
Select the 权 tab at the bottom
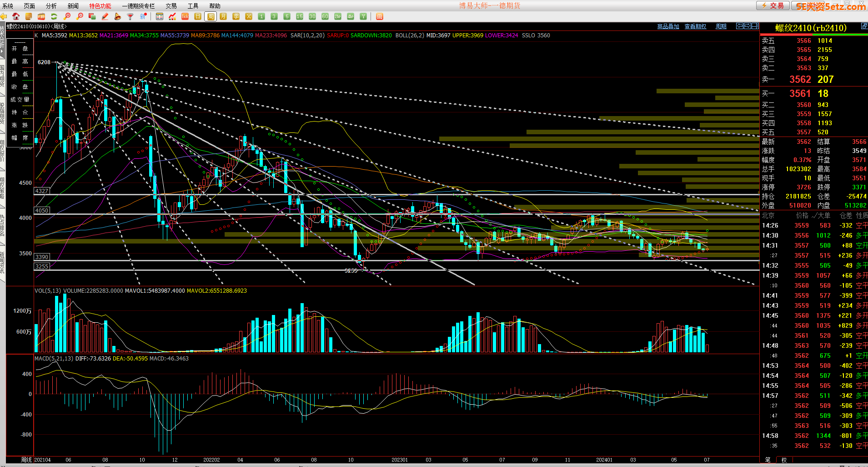coord(784,460)
